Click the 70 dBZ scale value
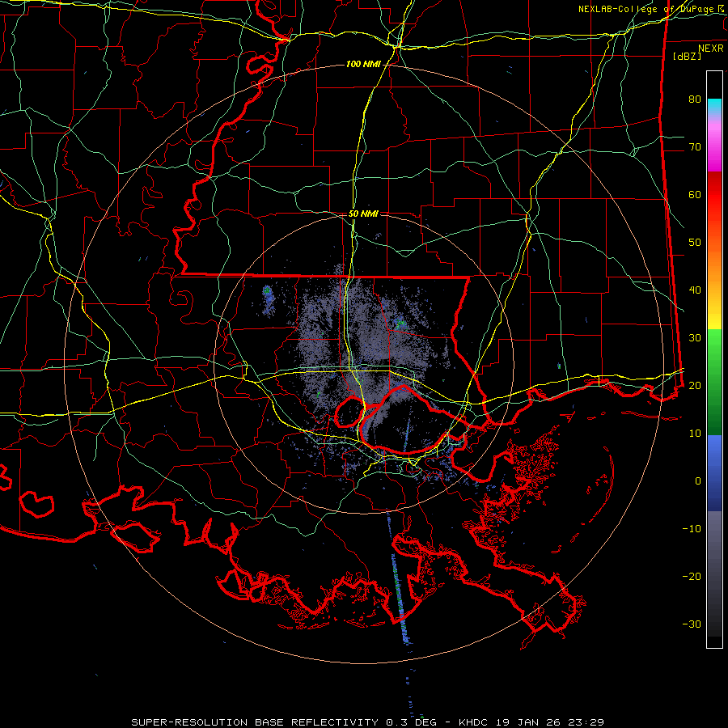 pos(695,147)
